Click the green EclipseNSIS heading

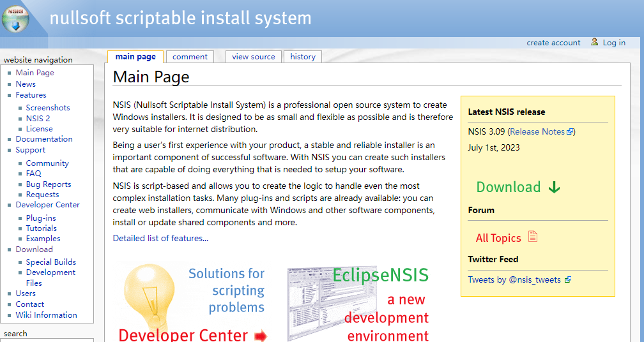click(380, 275)
